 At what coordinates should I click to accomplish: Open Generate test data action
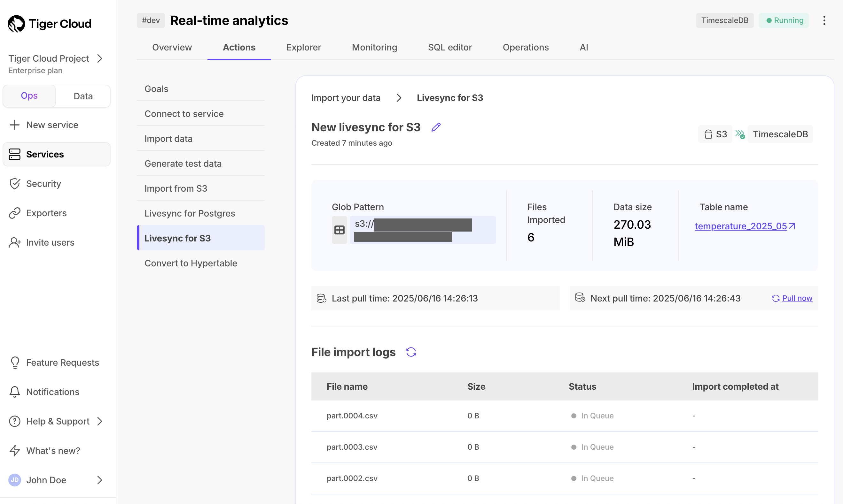coord(200,164)
